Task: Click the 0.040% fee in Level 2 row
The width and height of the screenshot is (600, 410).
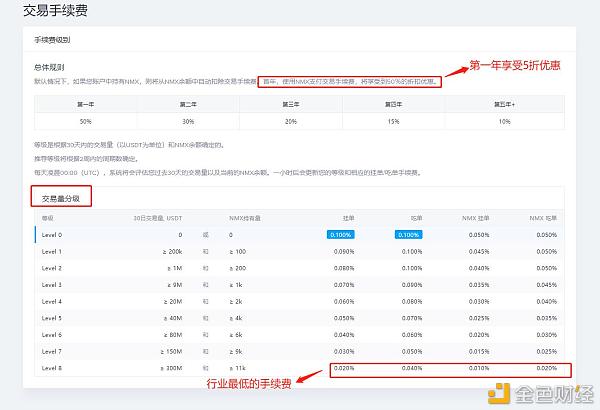Action: coord(479,268)
